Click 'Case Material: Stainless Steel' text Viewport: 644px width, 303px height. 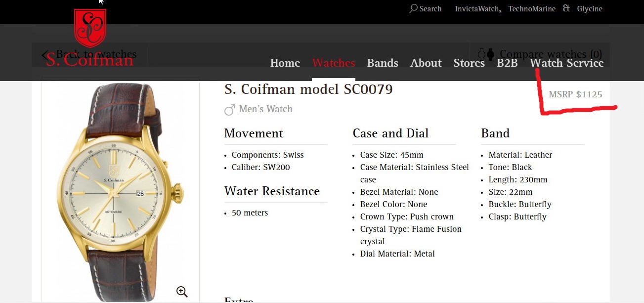[x=415, y=167]
